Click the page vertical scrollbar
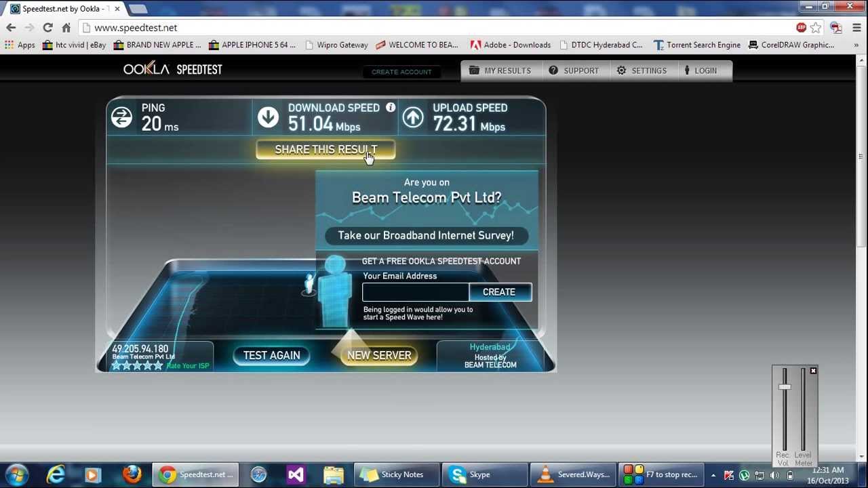Screen dimensions: 868x488 click(861, 156)
